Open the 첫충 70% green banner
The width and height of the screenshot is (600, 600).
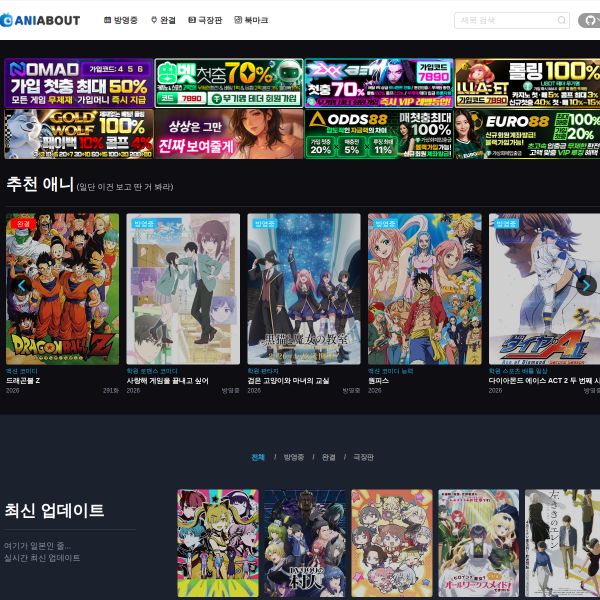229,83
